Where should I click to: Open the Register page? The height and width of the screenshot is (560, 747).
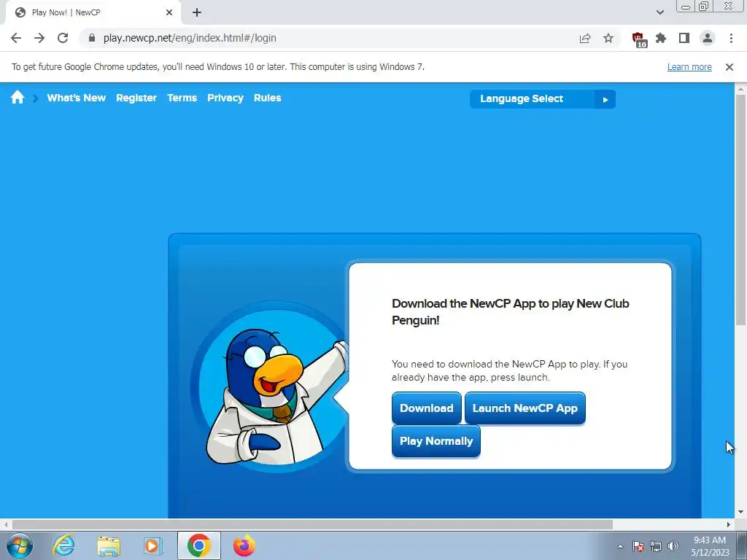point(136,98)
